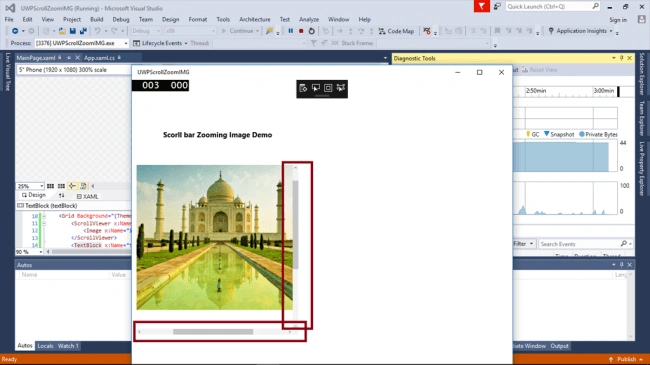The height and width of the screenshot is (365, 650).
Task: Open the x86 platform dropdown
Action: [x=190, y=31]
